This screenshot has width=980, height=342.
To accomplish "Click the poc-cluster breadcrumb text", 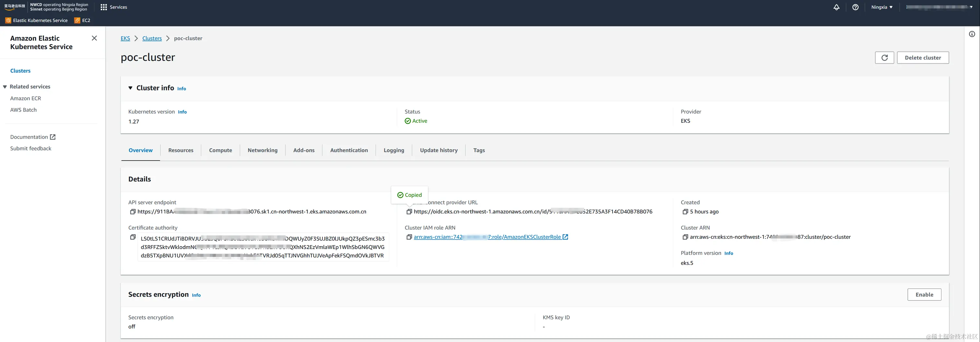I will pos(188,39).
